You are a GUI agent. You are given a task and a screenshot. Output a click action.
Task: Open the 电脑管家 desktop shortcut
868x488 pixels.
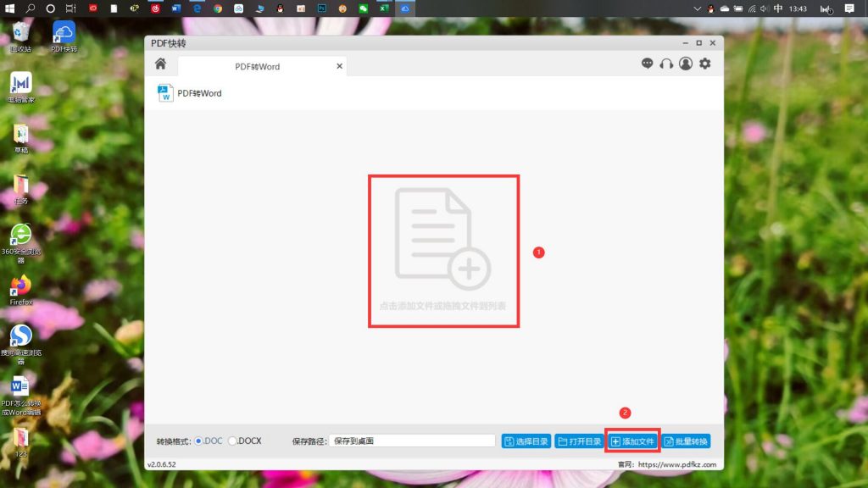(x=21, y=87)
